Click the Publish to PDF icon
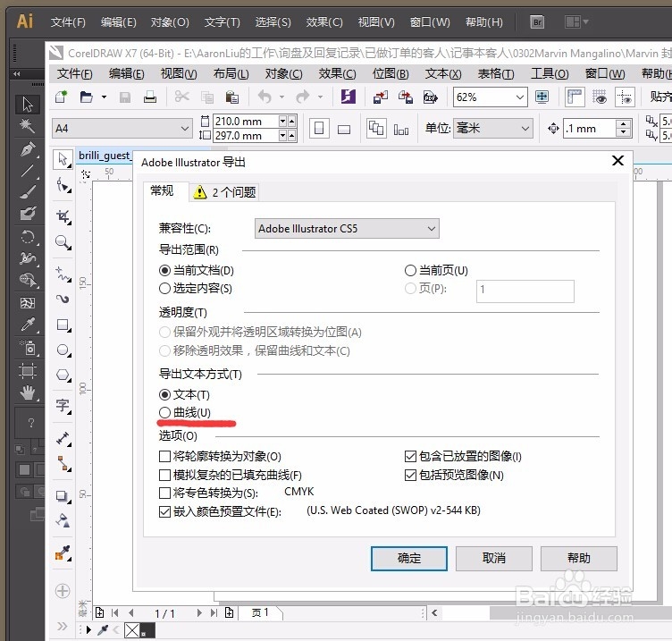Viewport: 672px width, 641px height. click(x=430, y=97)
